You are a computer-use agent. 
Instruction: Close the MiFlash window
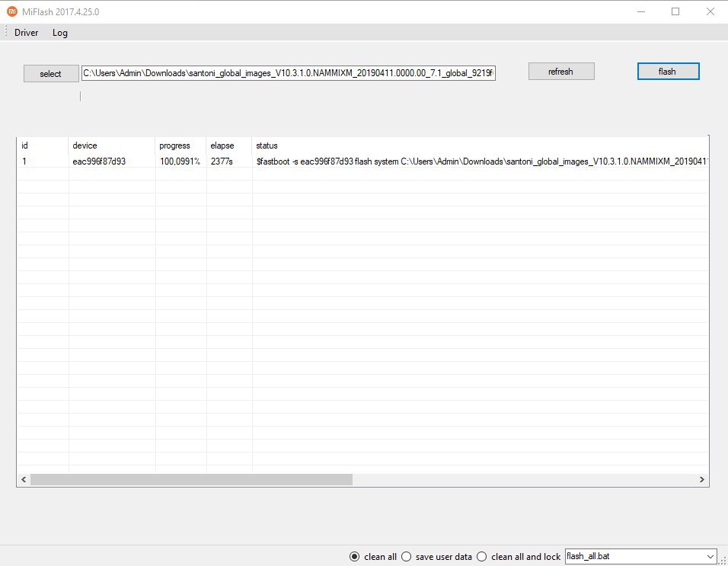point(710,11)
